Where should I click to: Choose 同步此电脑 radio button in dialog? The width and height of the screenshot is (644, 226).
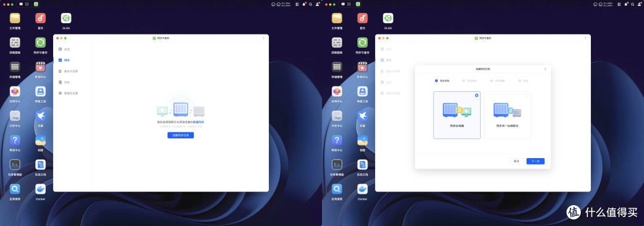tap(476, 95)
